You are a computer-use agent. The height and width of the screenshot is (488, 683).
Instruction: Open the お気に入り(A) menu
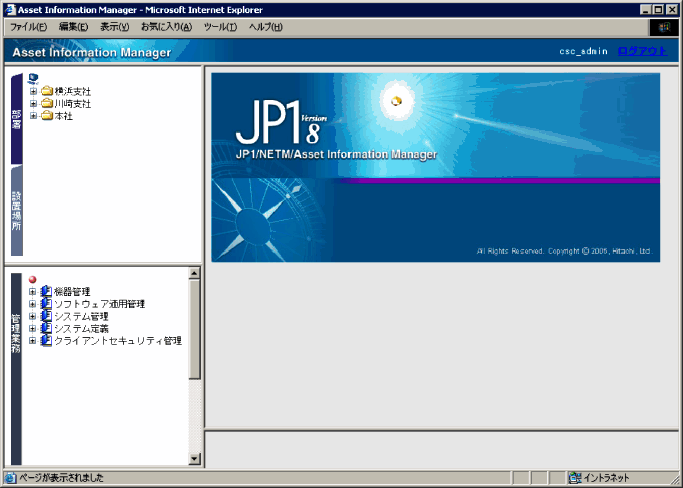[x=166, y=27]
